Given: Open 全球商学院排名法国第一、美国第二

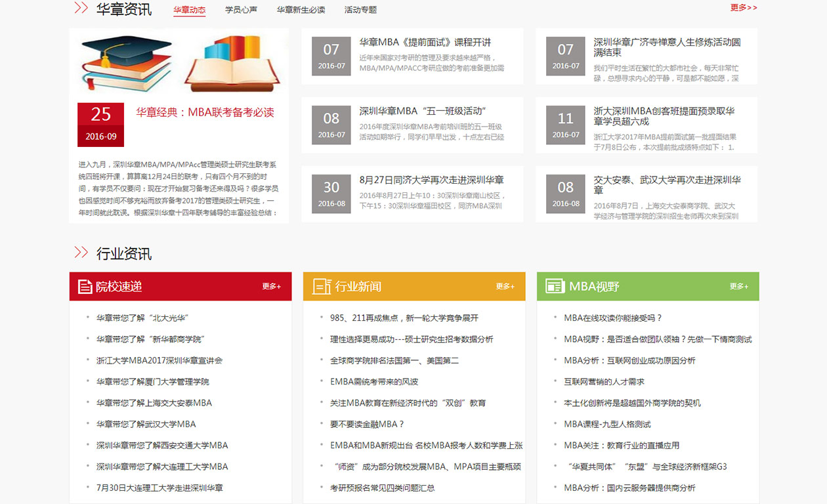Looking at the screenshot, I should [394, 360].
